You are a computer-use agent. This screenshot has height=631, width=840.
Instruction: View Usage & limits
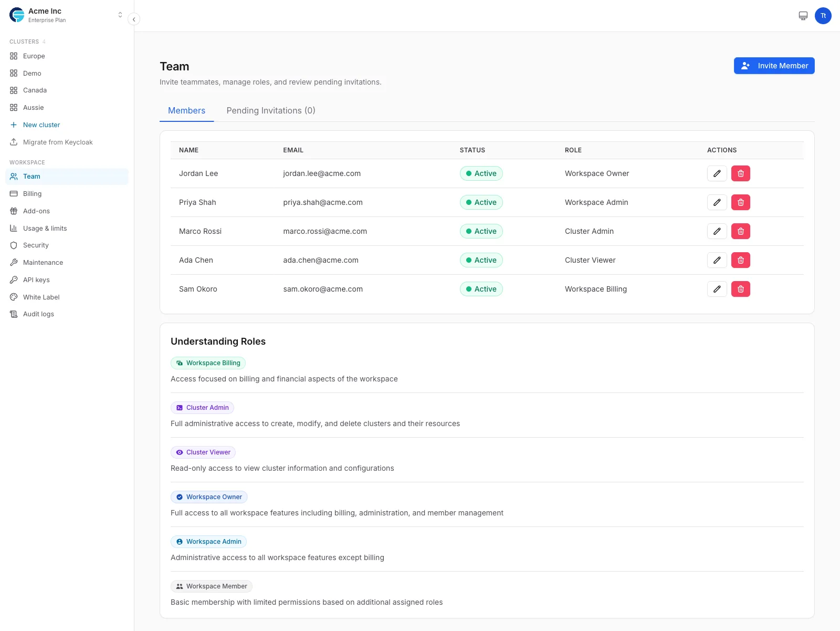click(x=67, y=229)
